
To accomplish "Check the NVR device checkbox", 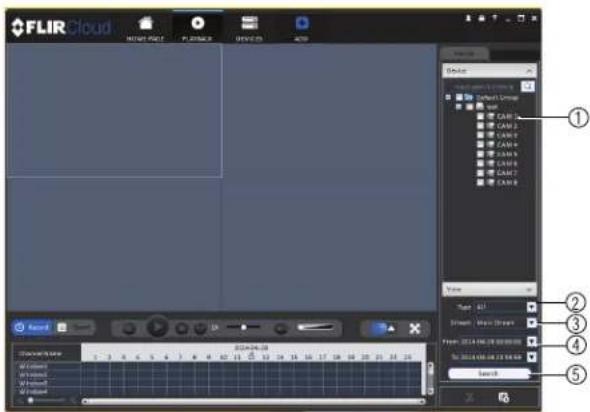I will coord(469,107).
